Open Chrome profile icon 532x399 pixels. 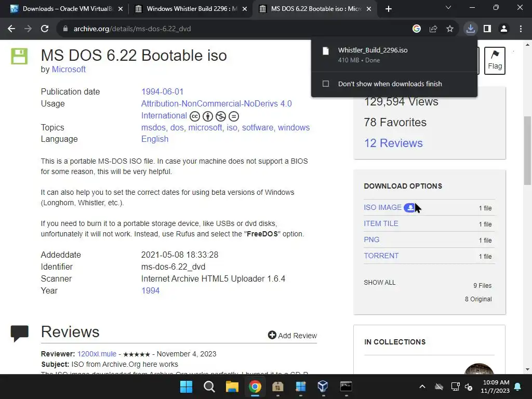click(x=504, y=29)
